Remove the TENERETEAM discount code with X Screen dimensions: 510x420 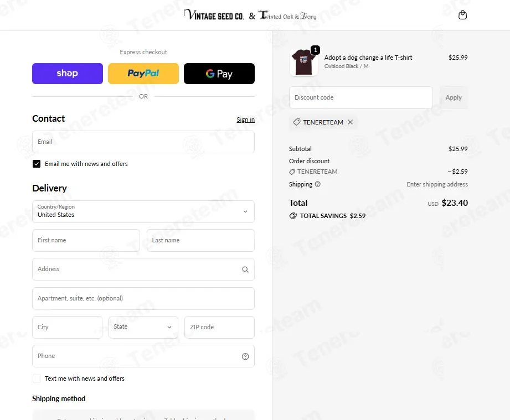351,122
